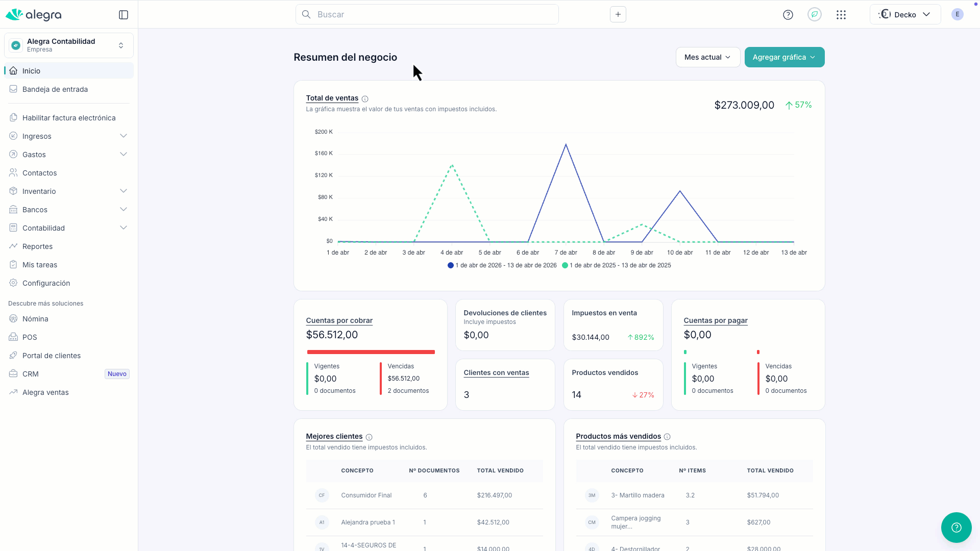Go to Reportes in sidebar
980x551 pixels.
(x=37, y=246)
